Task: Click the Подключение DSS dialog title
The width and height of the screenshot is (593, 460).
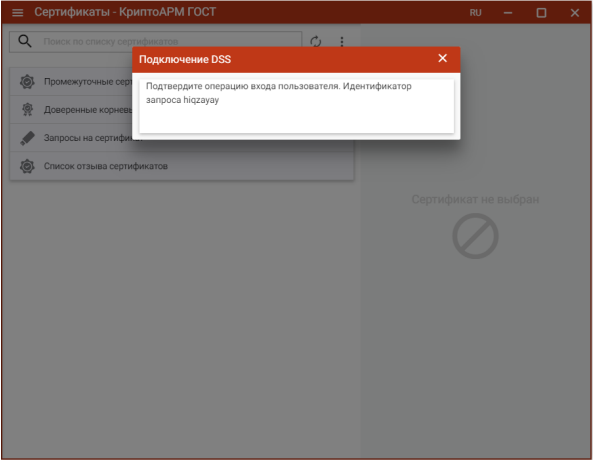Action: click(x=185, y=59)
